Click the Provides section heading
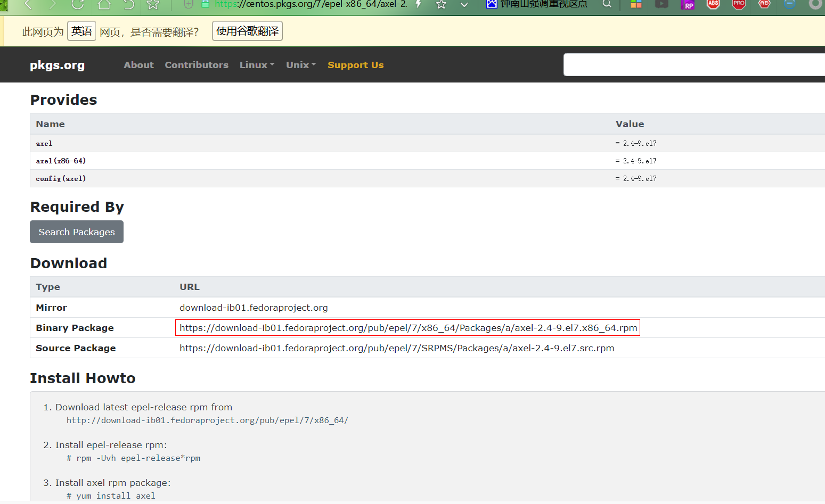The height and width of the screenshot is (504, 825). click(63, 100)
